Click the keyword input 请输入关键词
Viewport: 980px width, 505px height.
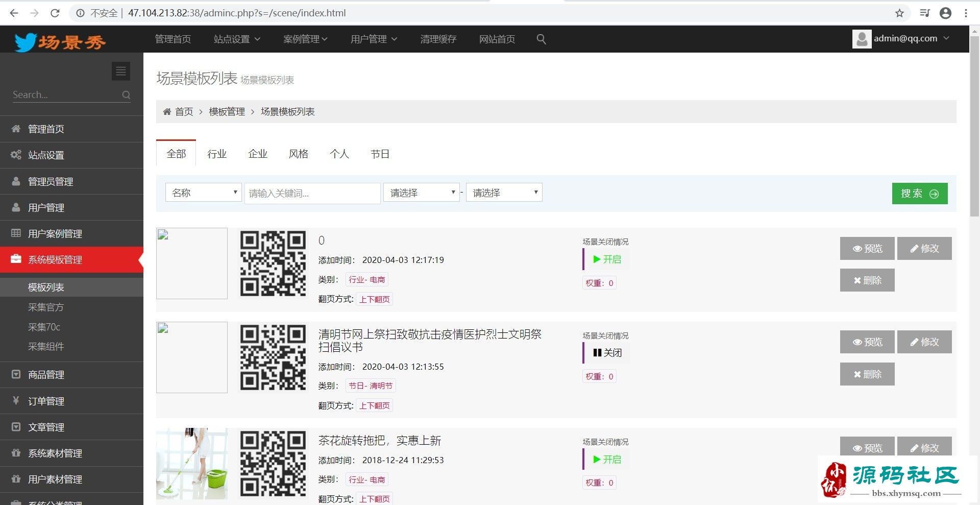tap(312, 193)
